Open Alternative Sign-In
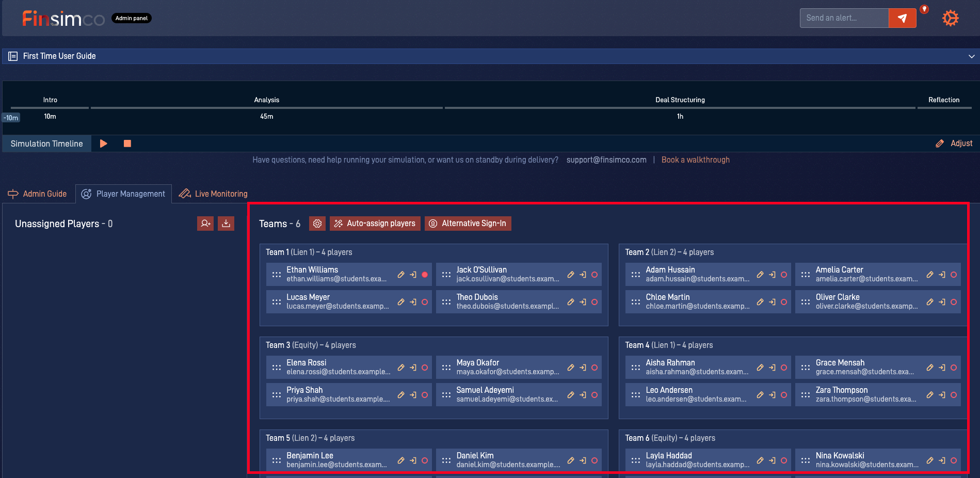Image resolution: width=980 pixels, height=478 pixels. tap(468, 224)
